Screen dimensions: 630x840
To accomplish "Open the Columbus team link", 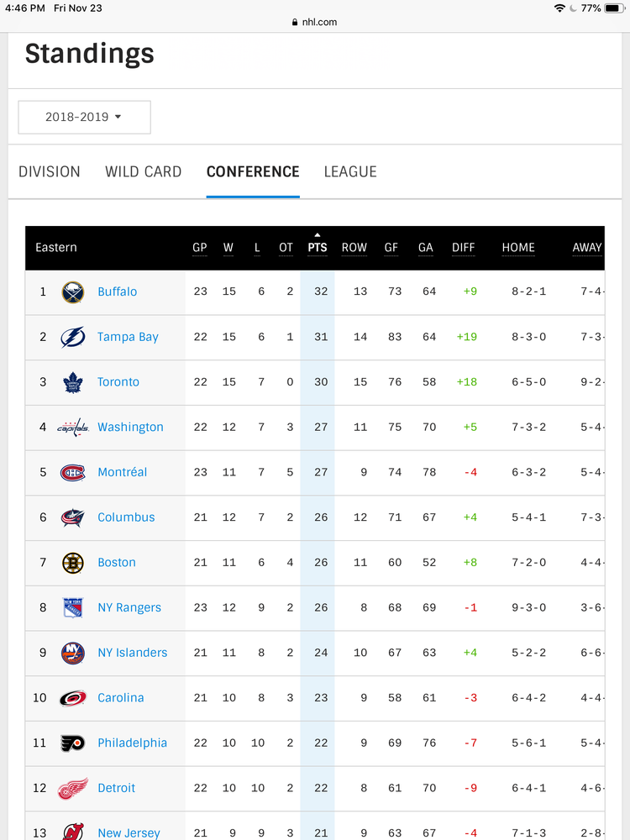I will [x=126, y=517].
